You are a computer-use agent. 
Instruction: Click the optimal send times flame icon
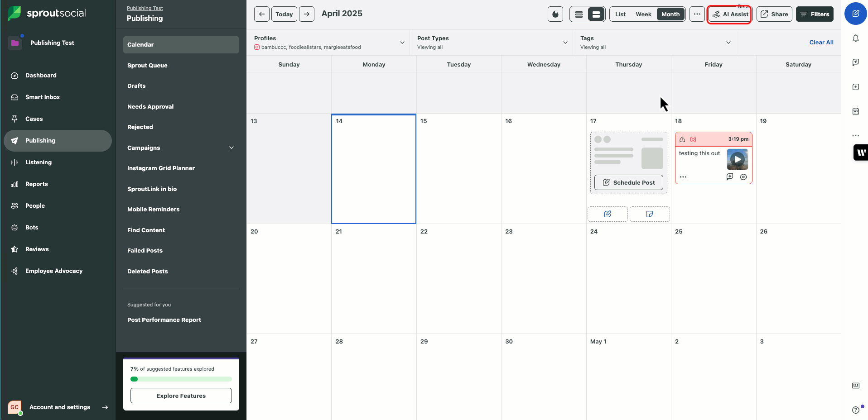[555, 14]
